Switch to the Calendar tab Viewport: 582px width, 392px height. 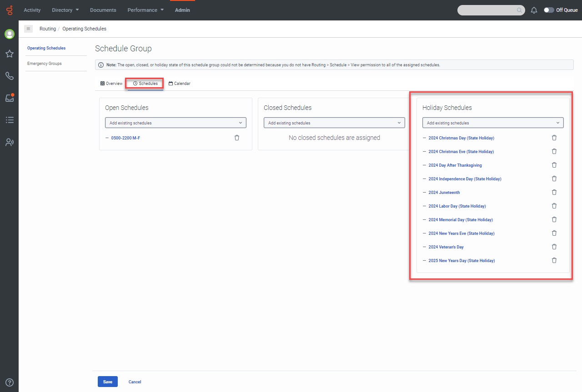[180, 84]
